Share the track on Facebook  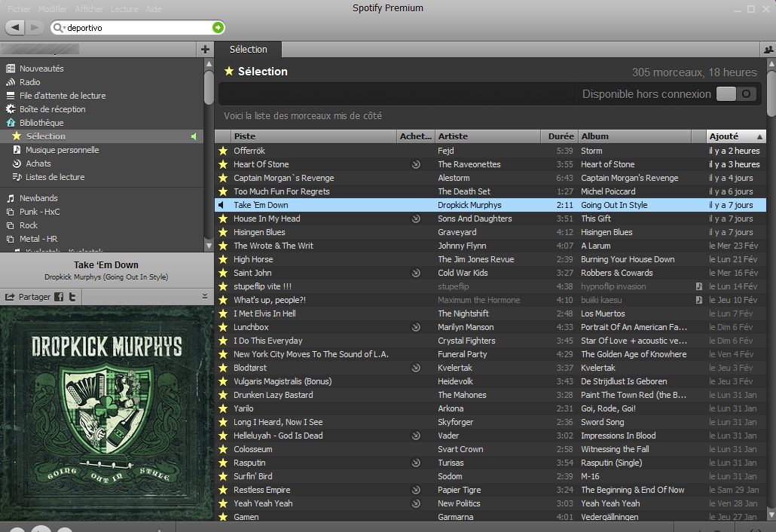[x=59, y=297]
